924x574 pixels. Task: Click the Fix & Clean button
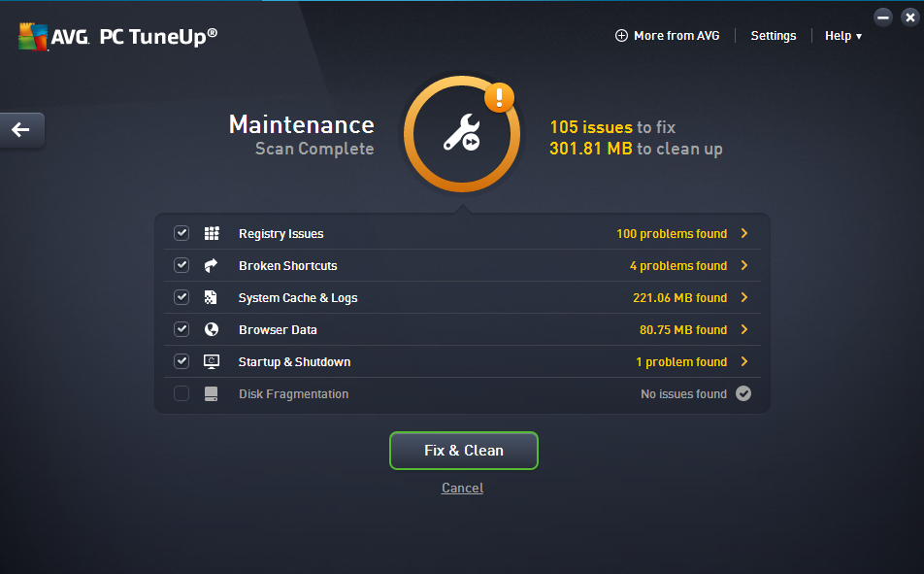pyautogui.click(x=464, y=451)
